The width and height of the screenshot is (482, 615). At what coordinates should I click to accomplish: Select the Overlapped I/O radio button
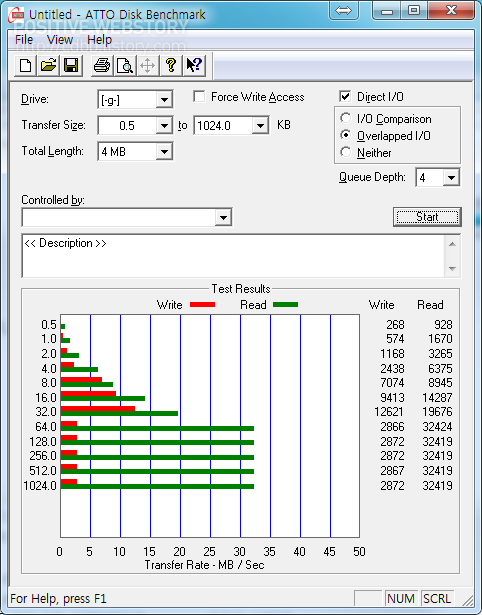[346, 135]
